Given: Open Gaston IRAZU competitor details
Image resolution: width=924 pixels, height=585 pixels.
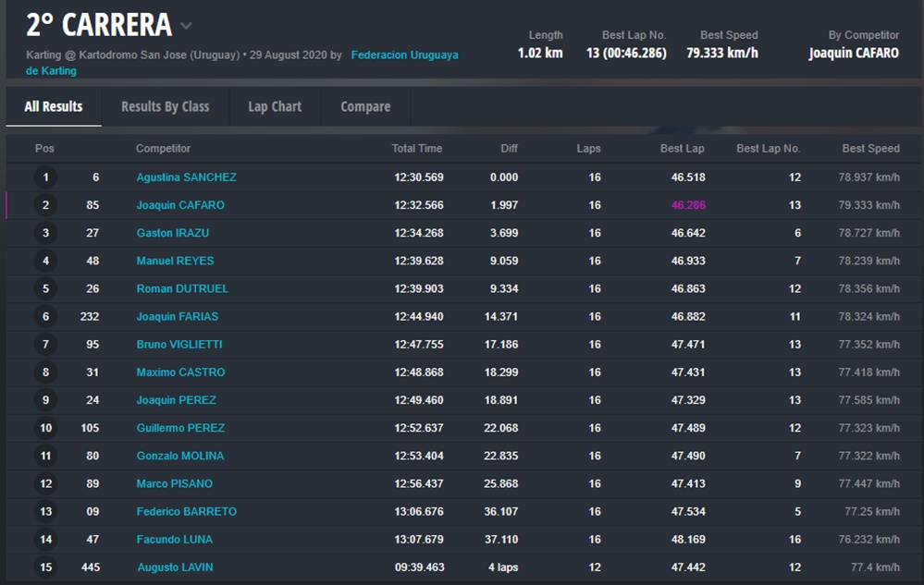Looking at the screenshot, I should pyautogui.click(x=173, y=233).
